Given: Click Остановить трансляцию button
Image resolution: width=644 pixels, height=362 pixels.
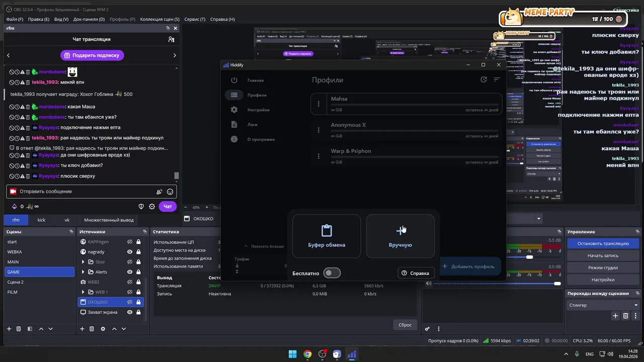Looking at the screenshot, I should click(x=603, y=243).
